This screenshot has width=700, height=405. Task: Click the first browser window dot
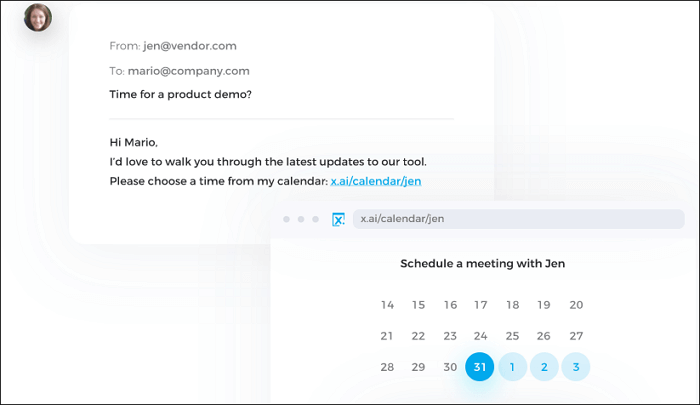click(286, 219)
